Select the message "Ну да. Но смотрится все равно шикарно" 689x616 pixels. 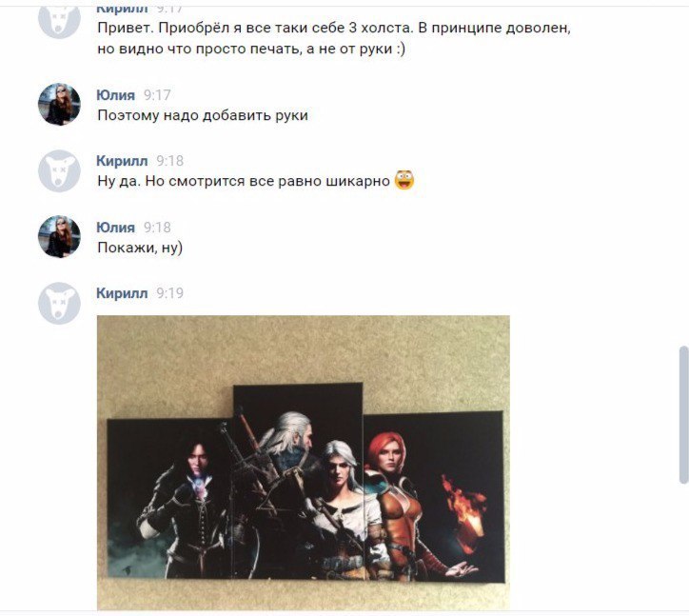[x=244, y=181]
